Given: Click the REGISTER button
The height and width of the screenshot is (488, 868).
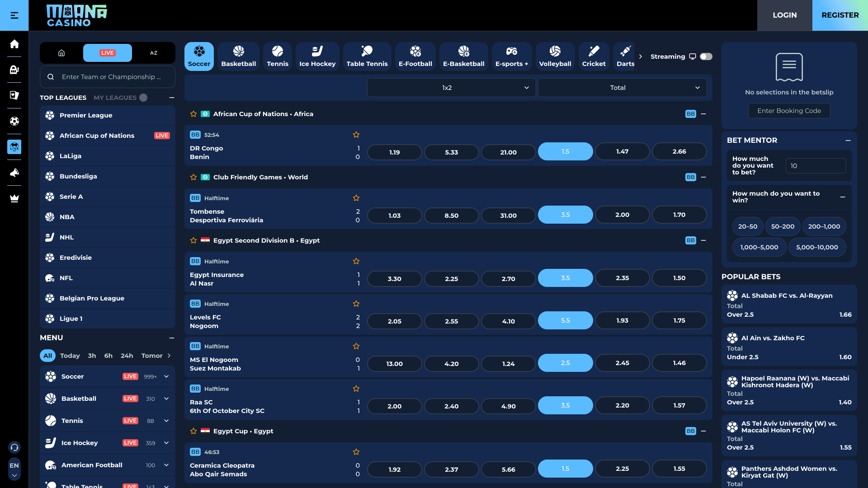Looking at the screenshot, I should [840, 15].
